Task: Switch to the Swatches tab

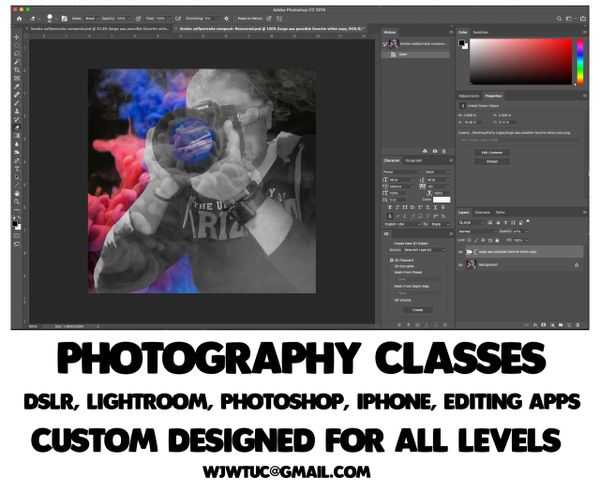Action: pyautogui.click(x=480, y=32)
